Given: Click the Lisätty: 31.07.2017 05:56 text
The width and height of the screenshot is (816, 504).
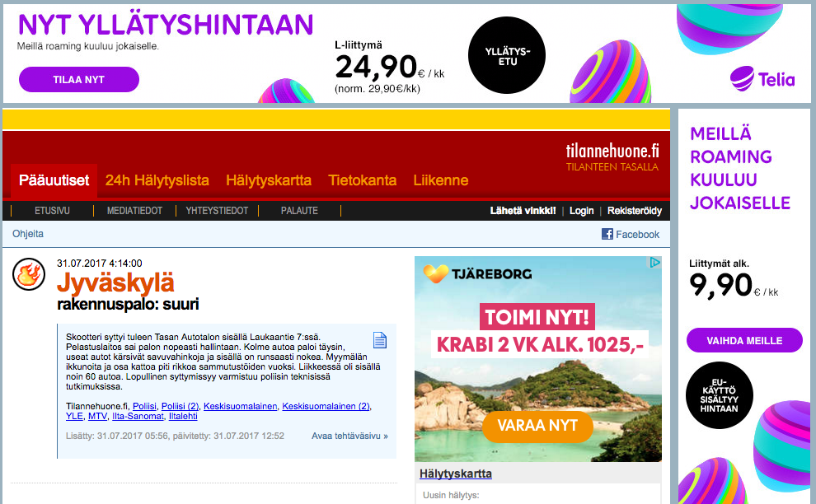Looking at the screenshot, I should pyautogui.click(x=117, y=436).
